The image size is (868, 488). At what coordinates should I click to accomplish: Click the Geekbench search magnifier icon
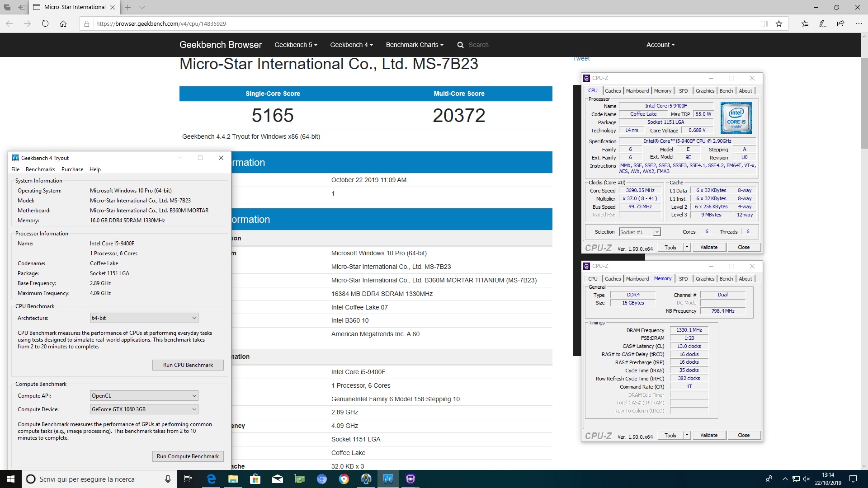[460, 45]
